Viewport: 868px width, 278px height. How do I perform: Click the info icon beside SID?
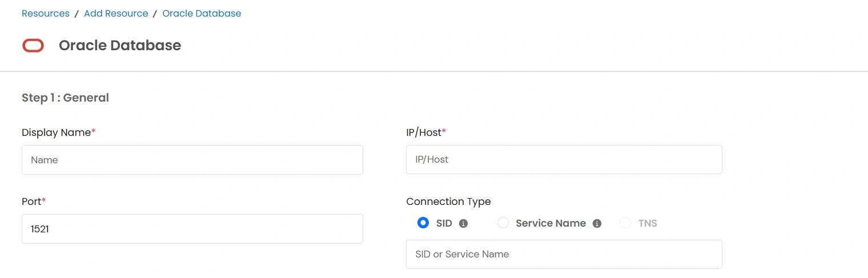463,224
